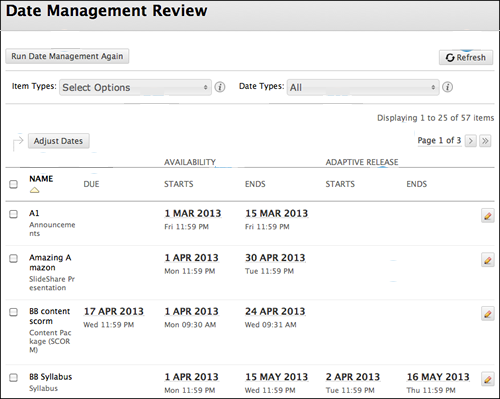Viewport: 500px width, 399px height.
Task: Click A1 end date 15 MAR 2013
Action: [x=277, y=213]
